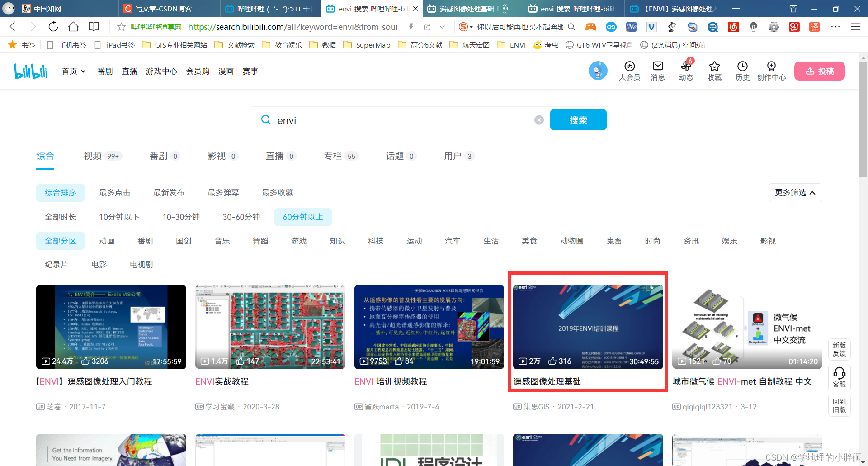Open the user avatar in bilibili header

pyautogui.click(x=598, y=71)
